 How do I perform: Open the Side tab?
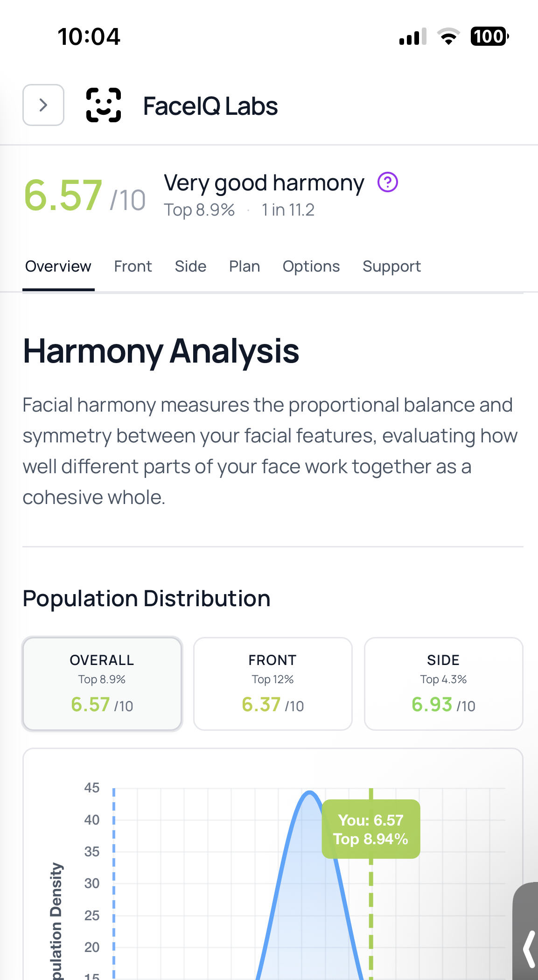[x=190, y=266]
